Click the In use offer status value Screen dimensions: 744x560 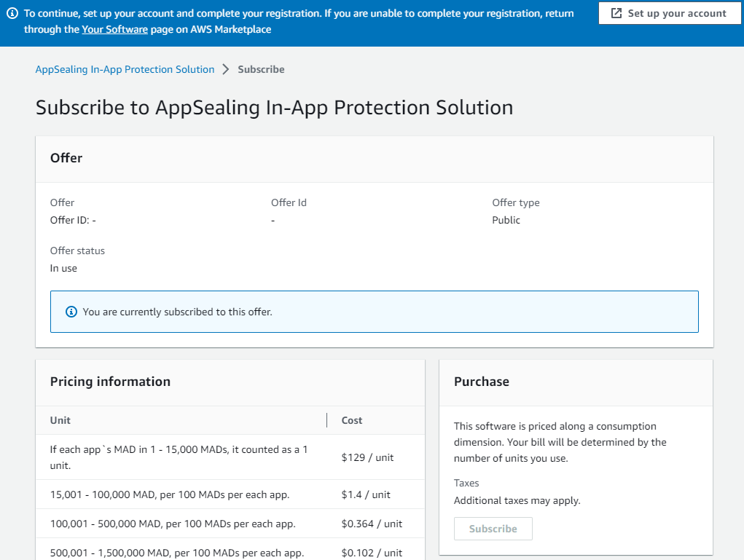[x=63, y=268]
